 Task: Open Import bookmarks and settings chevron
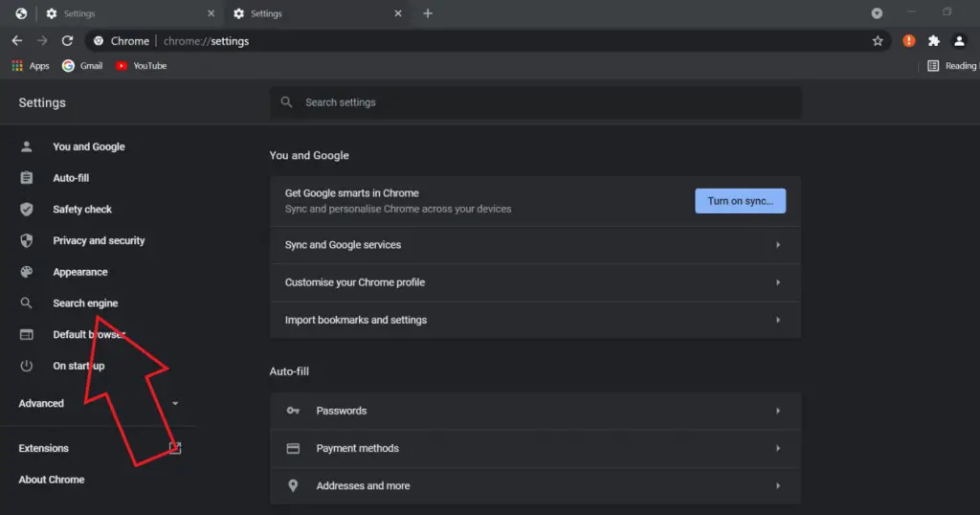pos(778,320)
